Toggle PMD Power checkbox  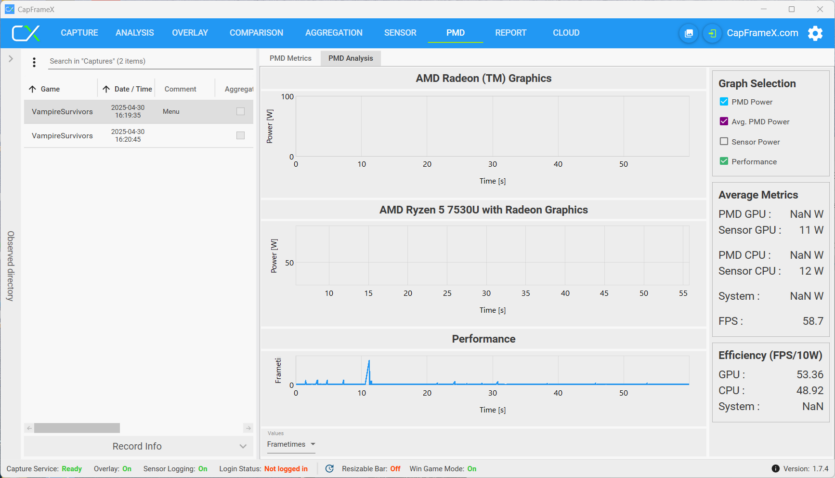(724, 102)
